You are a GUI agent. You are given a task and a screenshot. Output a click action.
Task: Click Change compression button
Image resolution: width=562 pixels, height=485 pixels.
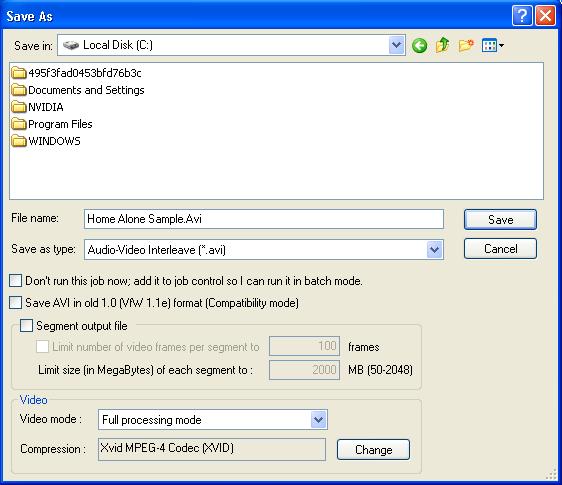click(x=373, y=450)
